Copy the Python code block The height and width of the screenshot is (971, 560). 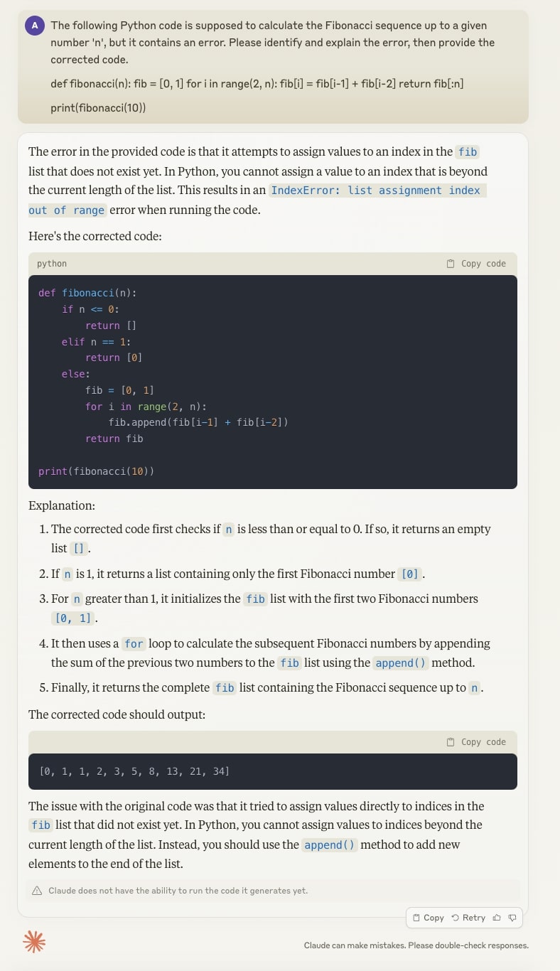tap(476, 264)
